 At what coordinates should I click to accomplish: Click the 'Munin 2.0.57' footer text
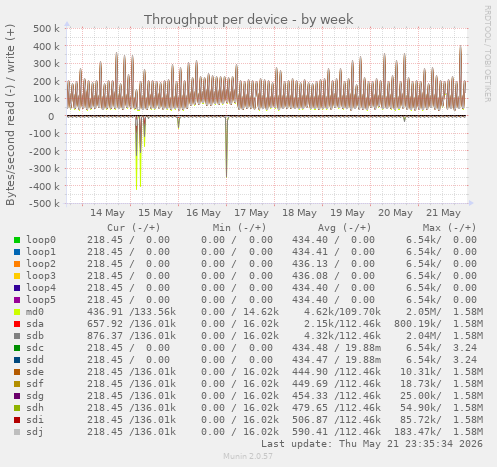248,456
